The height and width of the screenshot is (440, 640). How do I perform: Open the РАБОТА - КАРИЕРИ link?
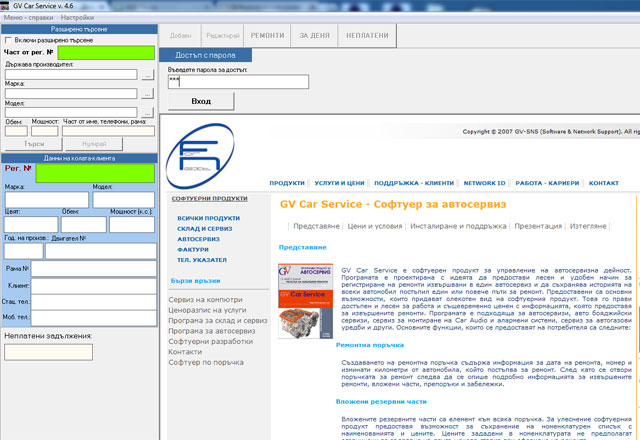[547, 183]
